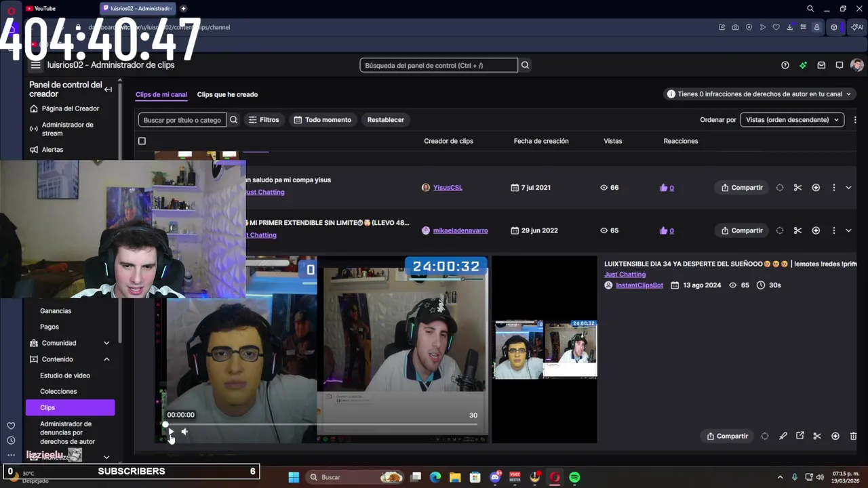
Task: Edit the 29 jun 2022 clip with scissors
Action: pos(797,230)
